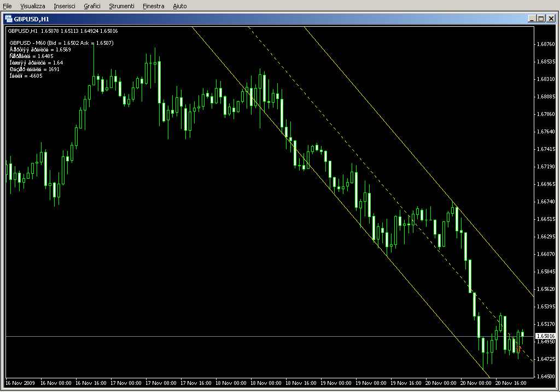This screenshot has height=392, width=560.
Task: Click the indicator value 1691 line
Action: tap(34, 69)
